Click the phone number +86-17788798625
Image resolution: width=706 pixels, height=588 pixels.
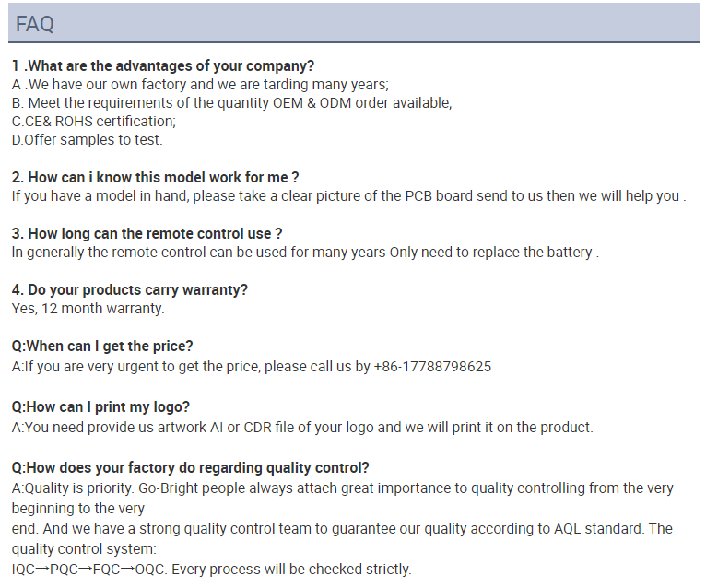click(432, 367)
